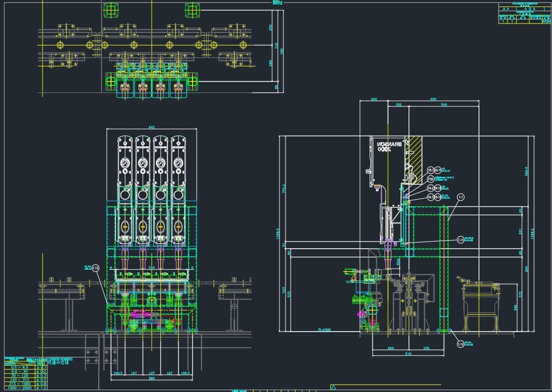552x392 pixels.
Task: Click the 642 width dimension
Action: tap(151, 127)
